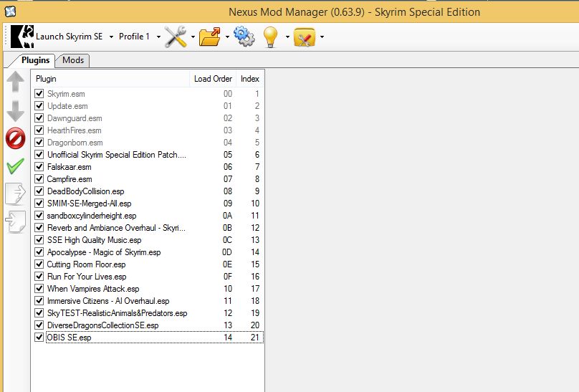
Task: Toggle the Dawnguard.esm checkbox
Action: (x=39, y=118)
